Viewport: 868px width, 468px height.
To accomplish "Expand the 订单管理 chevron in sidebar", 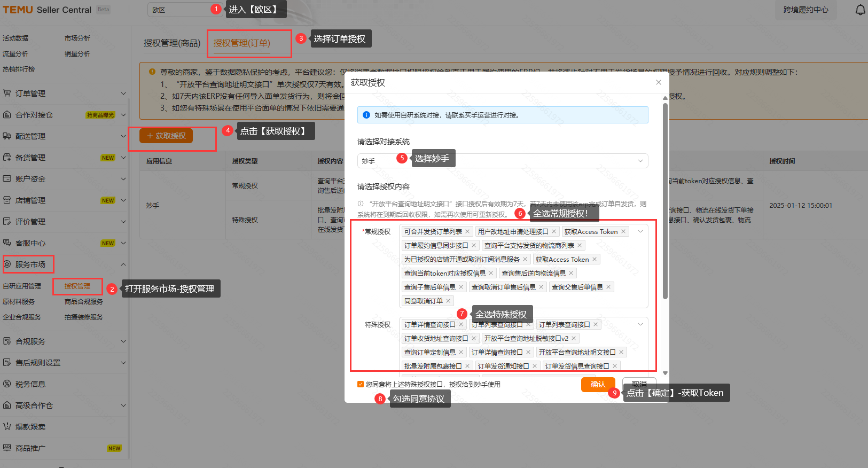I will 123,93.
